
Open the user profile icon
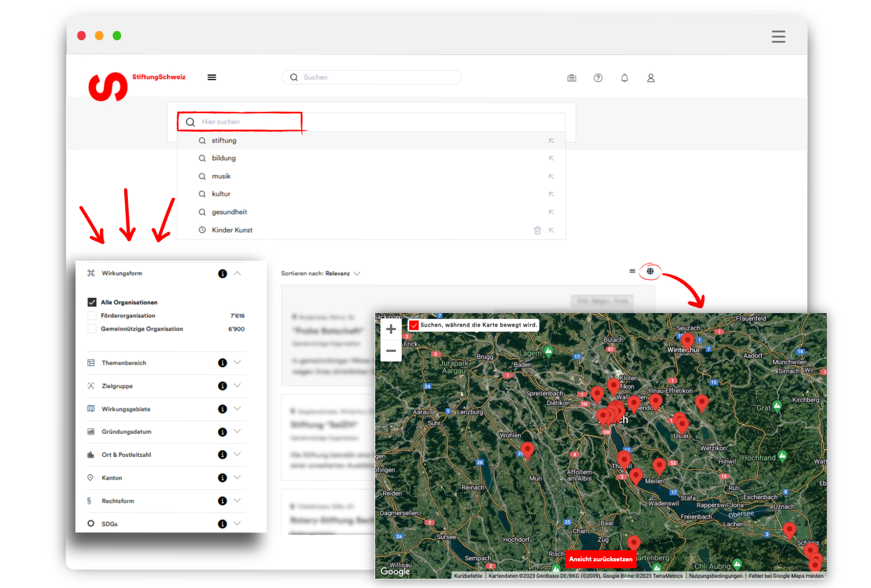(x=651, y=78)
